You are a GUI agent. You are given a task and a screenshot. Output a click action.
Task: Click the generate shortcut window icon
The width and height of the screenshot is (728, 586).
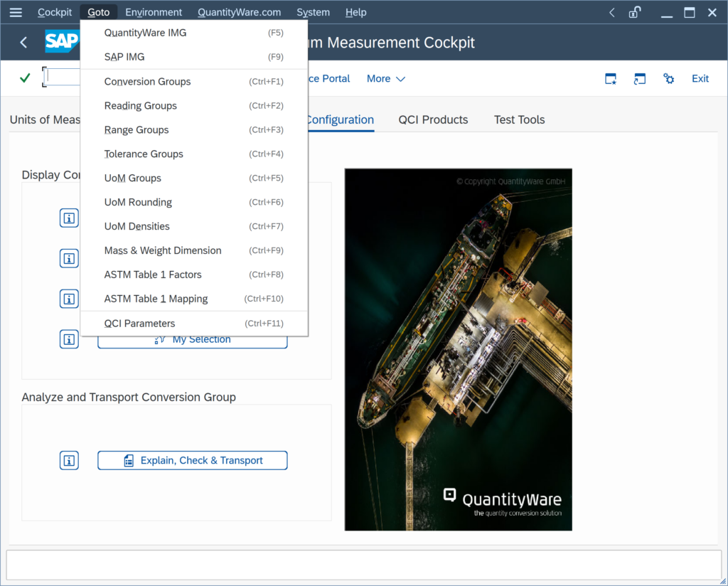click(639, 78)
